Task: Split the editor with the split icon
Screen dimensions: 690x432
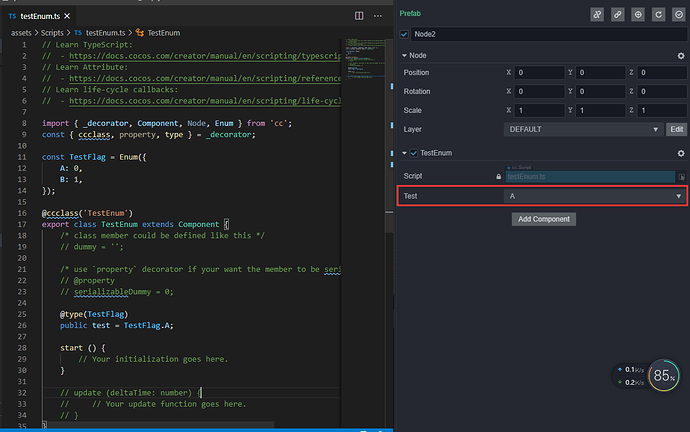Action: 359,16
